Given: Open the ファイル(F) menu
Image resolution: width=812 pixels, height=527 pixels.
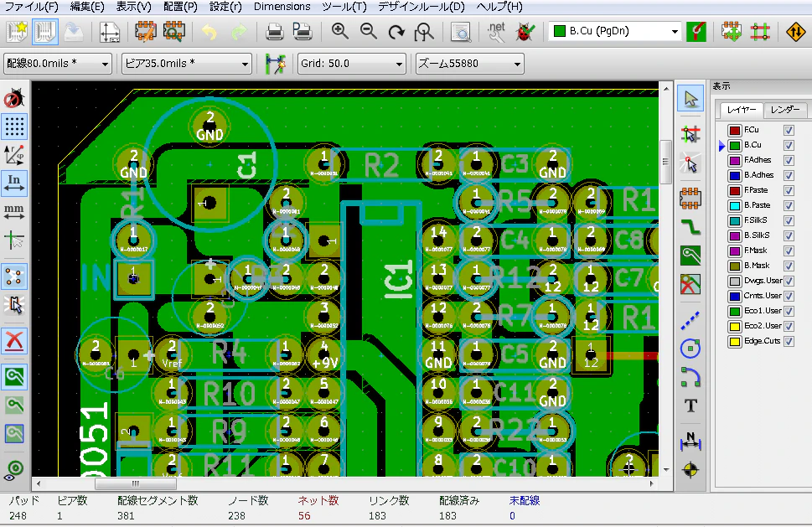Looking at the screenshot, I should point(32,7).
